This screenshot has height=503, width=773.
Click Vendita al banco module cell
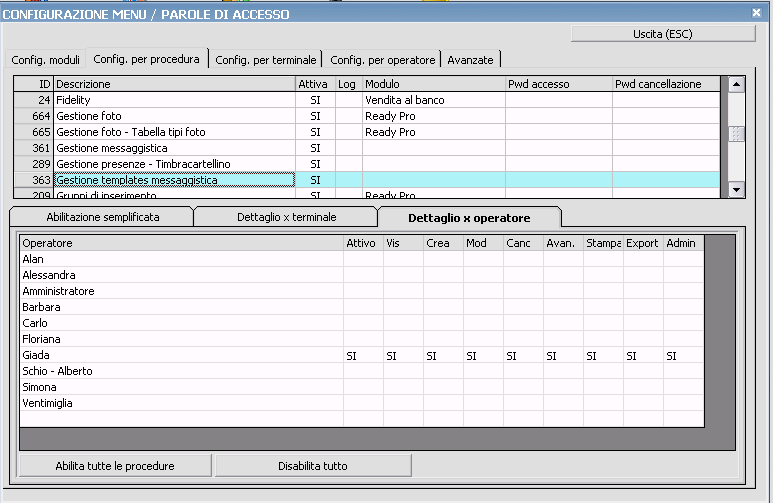click(434, 100)
